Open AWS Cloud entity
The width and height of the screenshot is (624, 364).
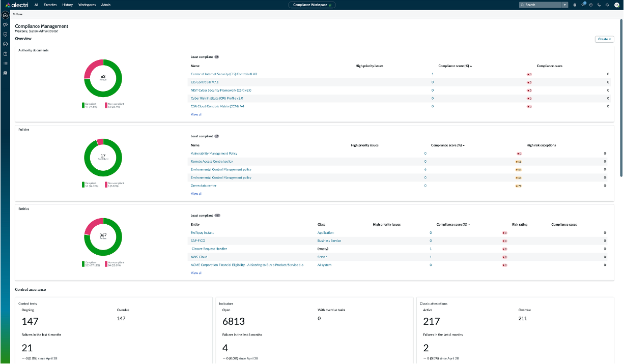(199, 257)
